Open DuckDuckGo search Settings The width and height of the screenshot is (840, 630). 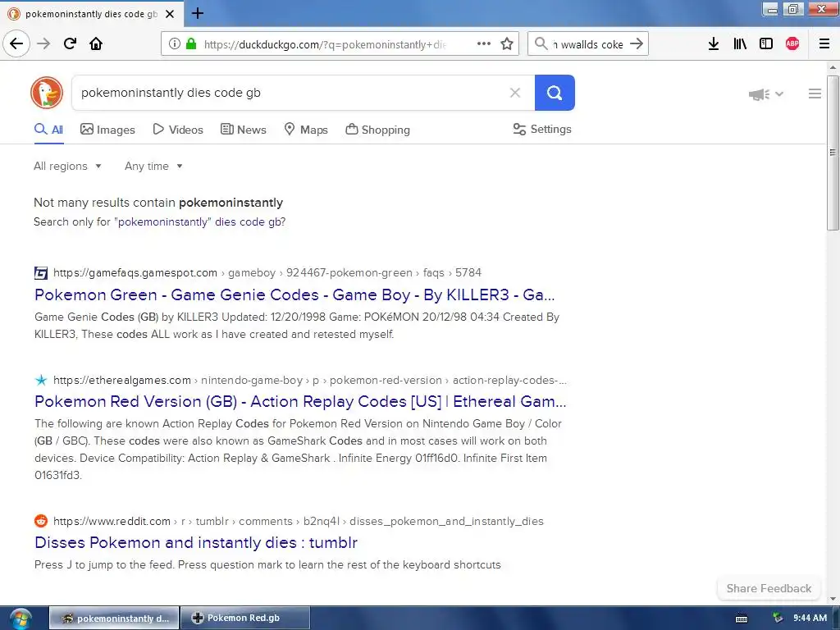(x=542, y=129)
